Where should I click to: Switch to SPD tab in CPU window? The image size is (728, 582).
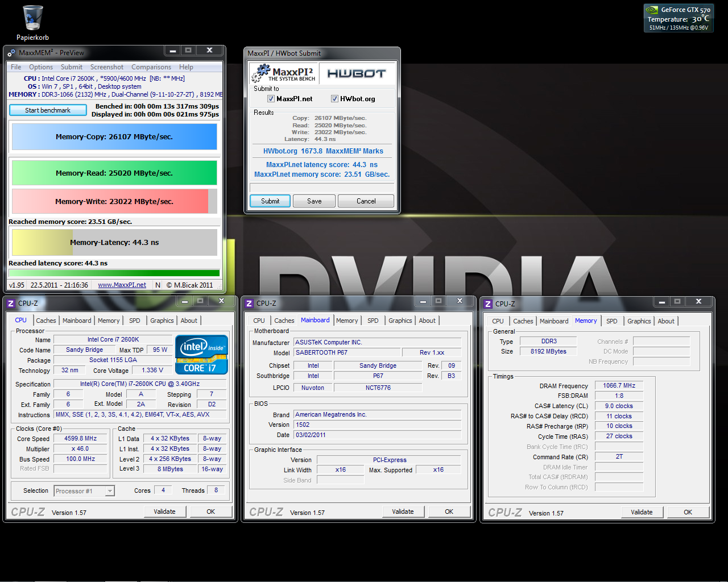click(135, 321)
